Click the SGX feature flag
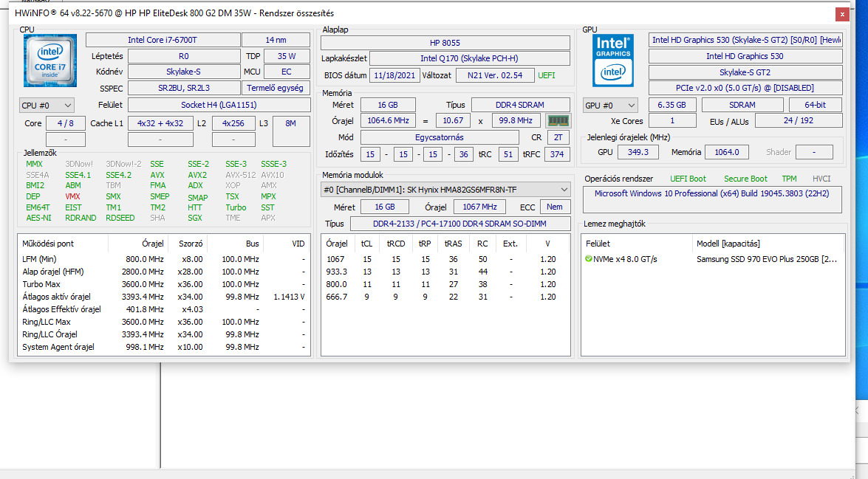This screenshot has width=868, height=479. tap(195, 218)
